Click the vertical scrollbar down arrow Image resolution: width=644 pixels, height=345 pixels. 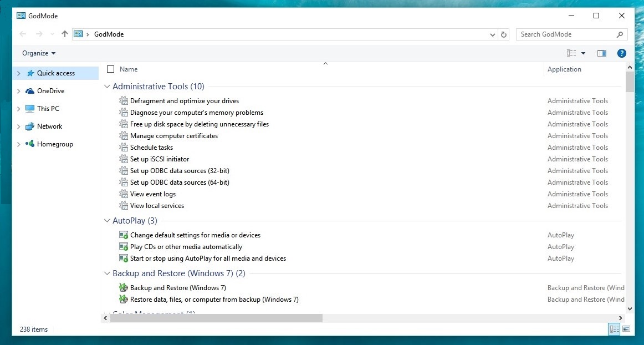tap(630, 309)
